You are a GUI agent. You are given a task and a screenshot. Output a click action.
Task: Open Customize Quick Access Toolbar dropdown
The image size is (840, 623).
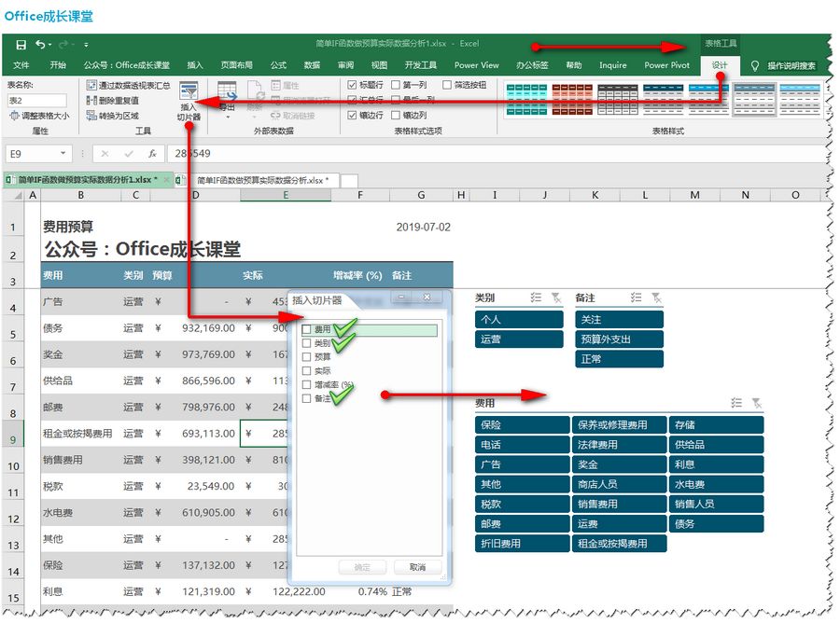coord(86,45)
